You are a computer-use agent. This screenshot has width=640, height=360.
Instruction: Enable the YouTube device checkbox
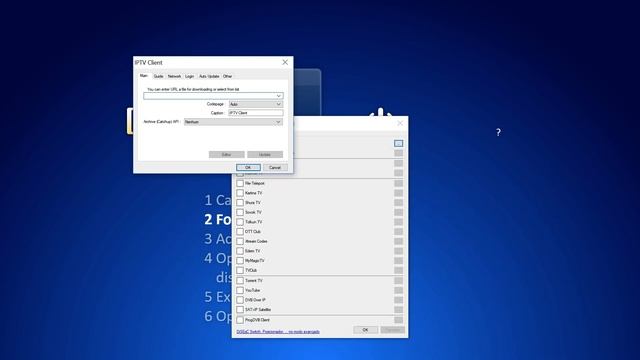[x=240, y=290]
